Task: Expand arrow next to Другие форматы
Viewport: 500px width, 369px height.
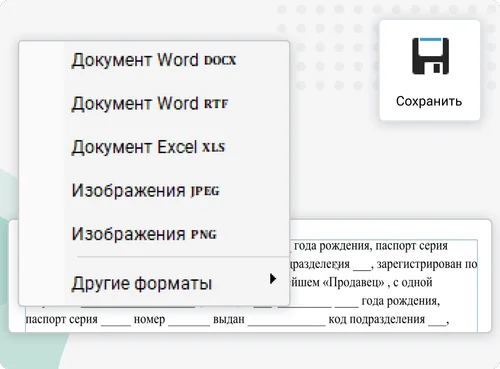Action: pyautogui.click(x=273, y=279)
